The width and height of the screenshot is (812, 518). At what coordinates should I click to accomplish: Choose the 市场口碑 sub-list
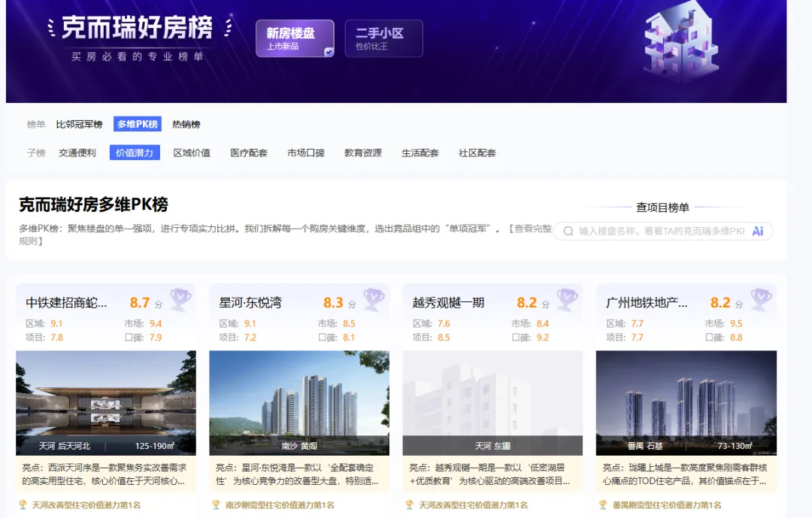(x=305, y=153)
